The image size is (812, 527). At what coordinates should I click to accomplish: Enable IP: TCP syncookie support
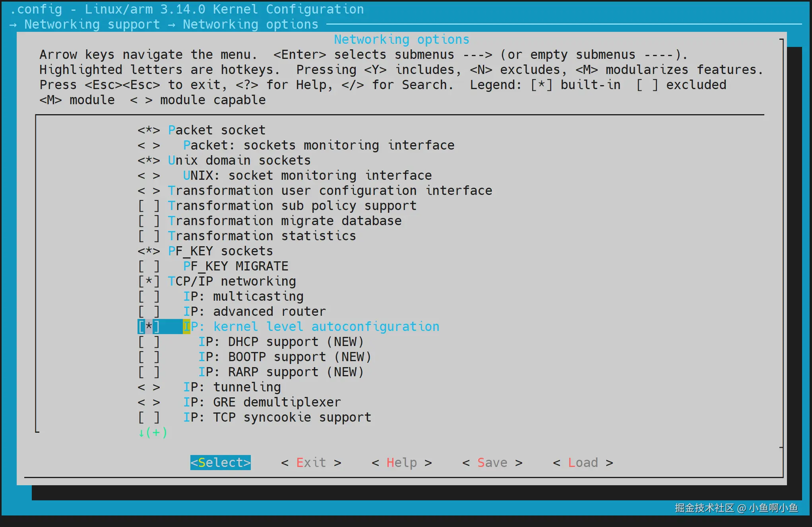pyautogui.click(x=149, y=417)
